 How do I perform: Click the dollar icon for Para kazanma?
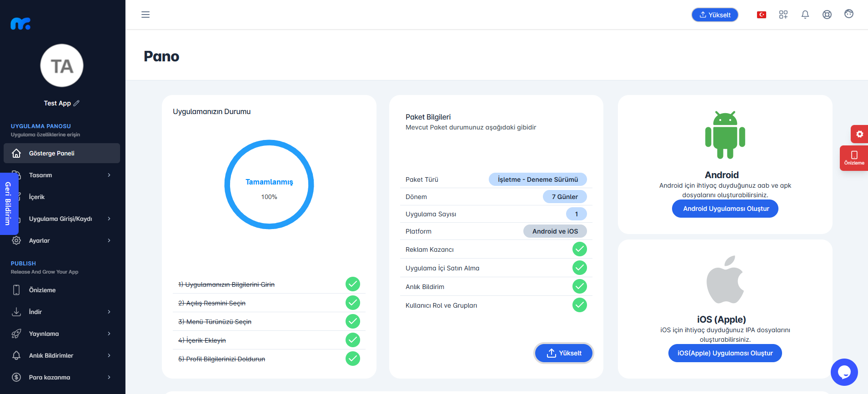coord(16,377)
